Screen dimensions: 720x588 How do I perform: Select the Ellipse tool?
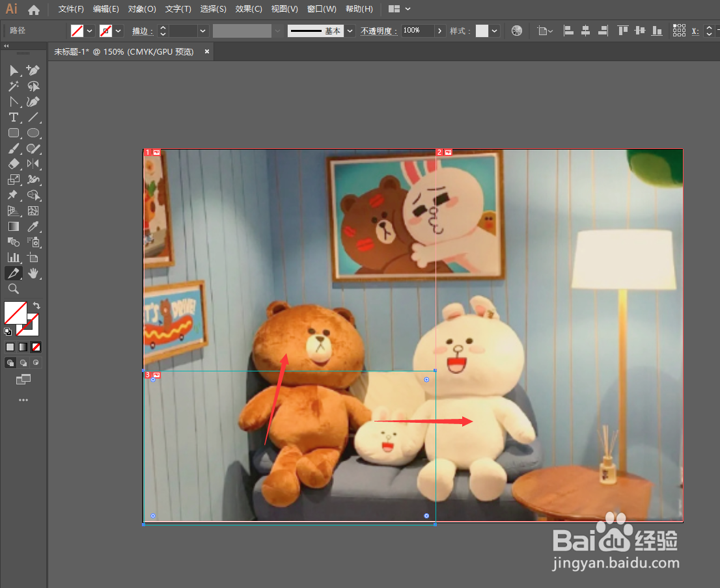[x=33, y=133]
